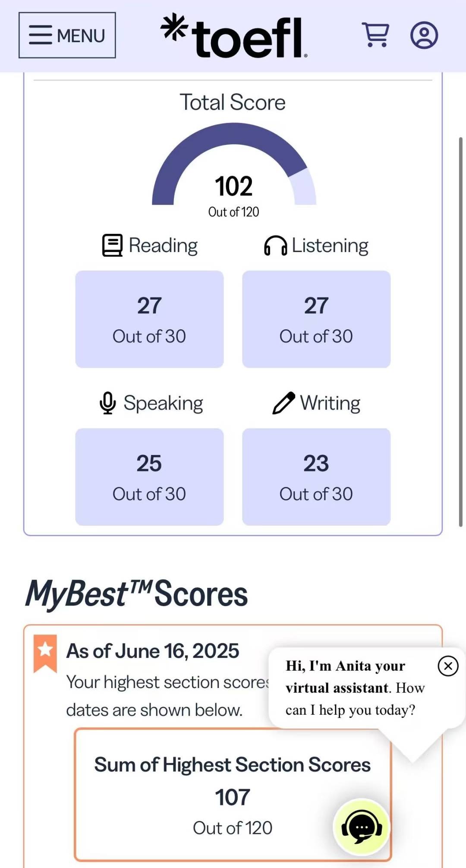Select the Writing score card

[x=316, y=477]
